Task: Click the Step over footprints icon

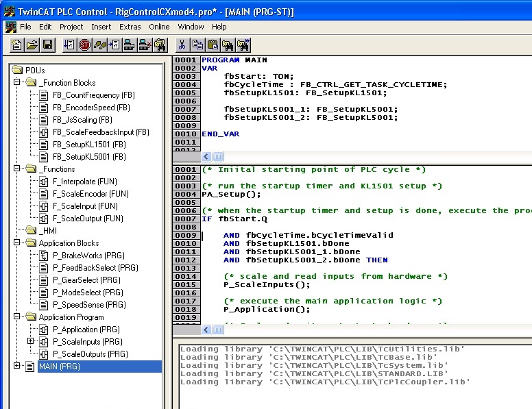Action: [99, 45]
